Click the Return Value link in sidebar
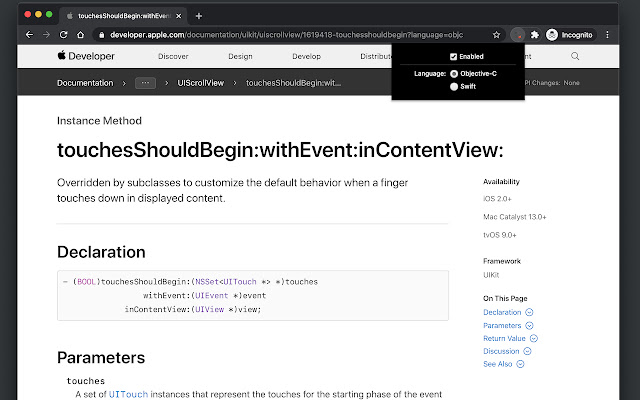 (x=504, y=338)
